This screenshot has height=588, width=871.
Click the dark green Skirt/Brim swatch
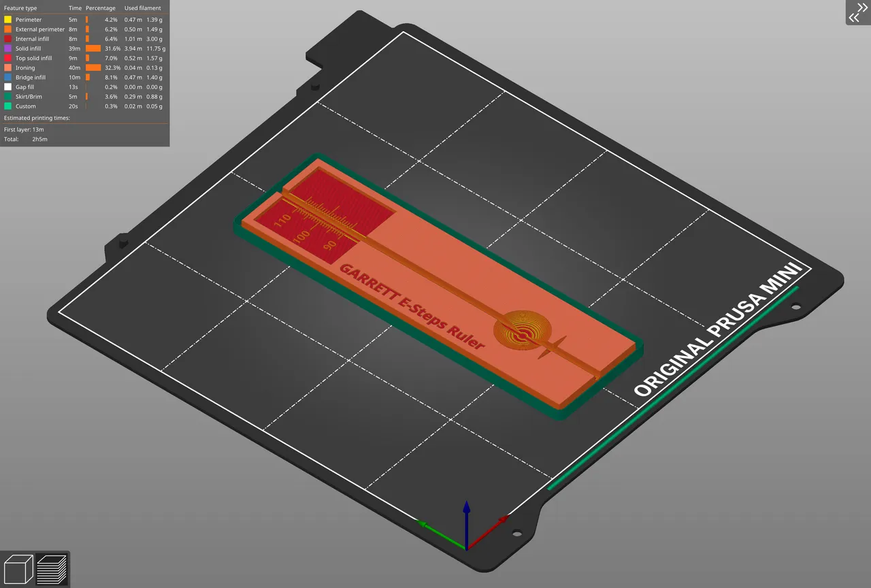[7, 97]
